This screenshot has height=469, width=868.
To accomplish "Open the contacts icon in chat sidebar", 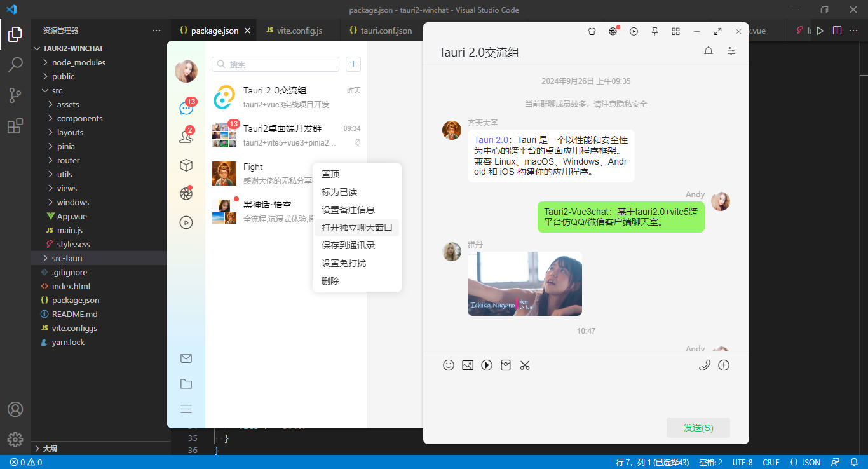I will coord(186,137).
